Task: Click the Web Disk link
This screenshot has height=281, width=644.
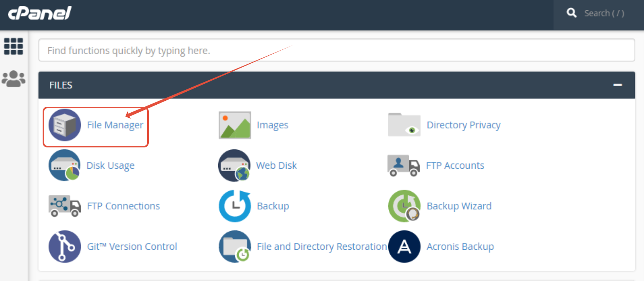Action: (277, 166)
